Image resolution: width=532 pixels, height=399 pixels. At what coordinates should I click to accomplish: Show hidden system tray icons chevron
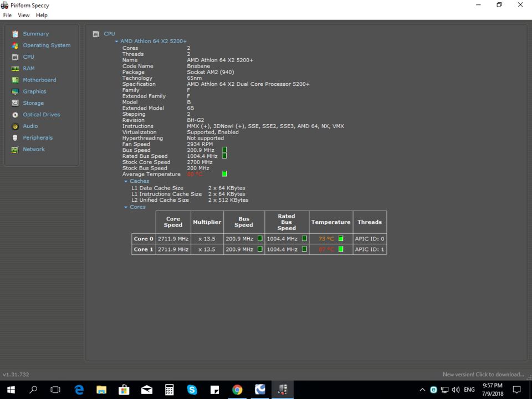point(422,390)
